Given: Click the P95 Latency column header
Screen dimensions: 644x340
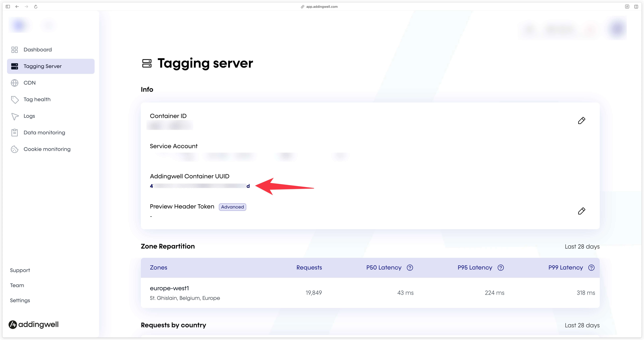Looking at the screenshot, I should pos(475,268).
